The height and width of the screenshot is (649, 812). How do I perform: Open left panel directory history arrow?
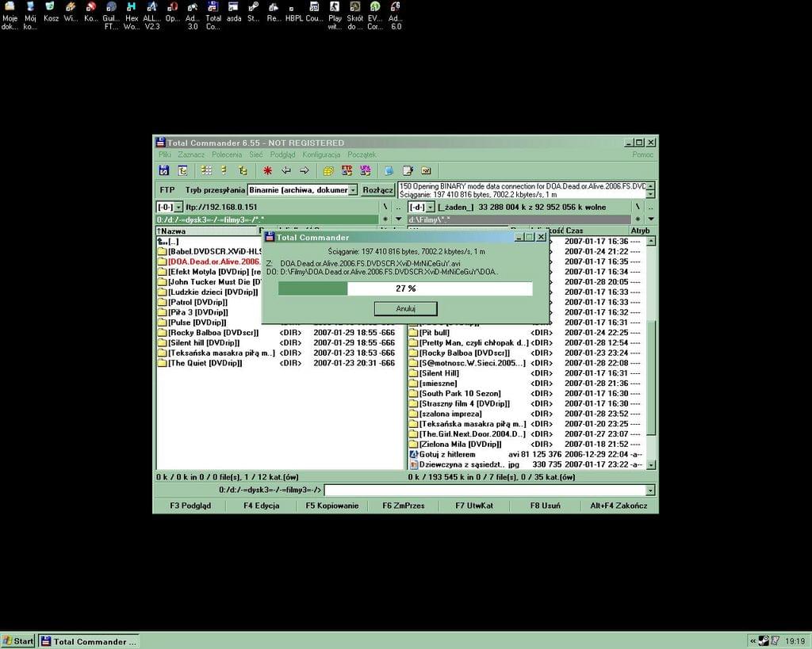pos(398,220)
